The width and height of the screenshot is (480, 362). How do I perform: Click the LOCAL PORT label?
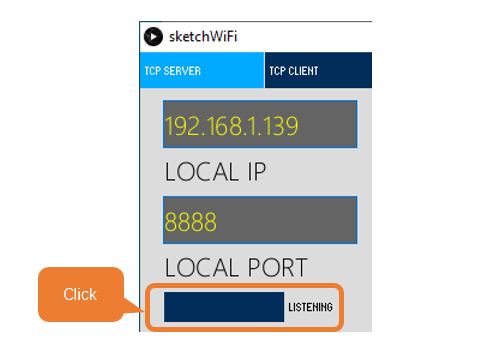pos(236,267)
